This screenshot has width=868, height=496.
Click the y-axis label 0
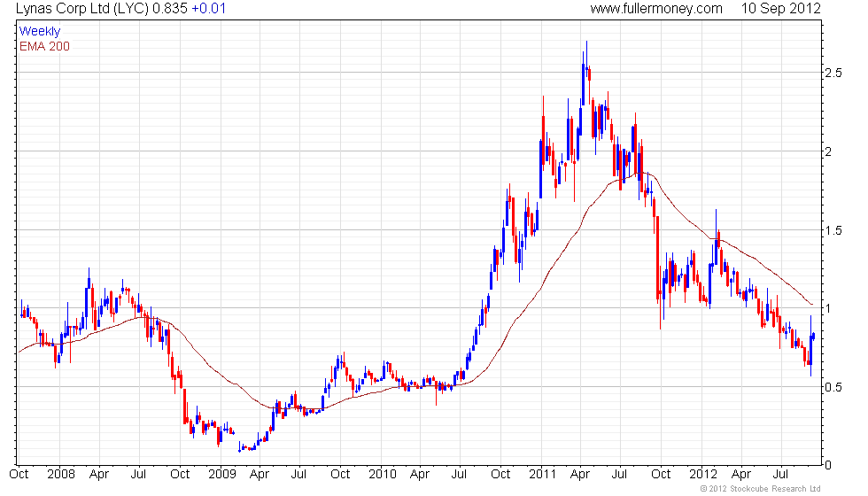(828, 466)
